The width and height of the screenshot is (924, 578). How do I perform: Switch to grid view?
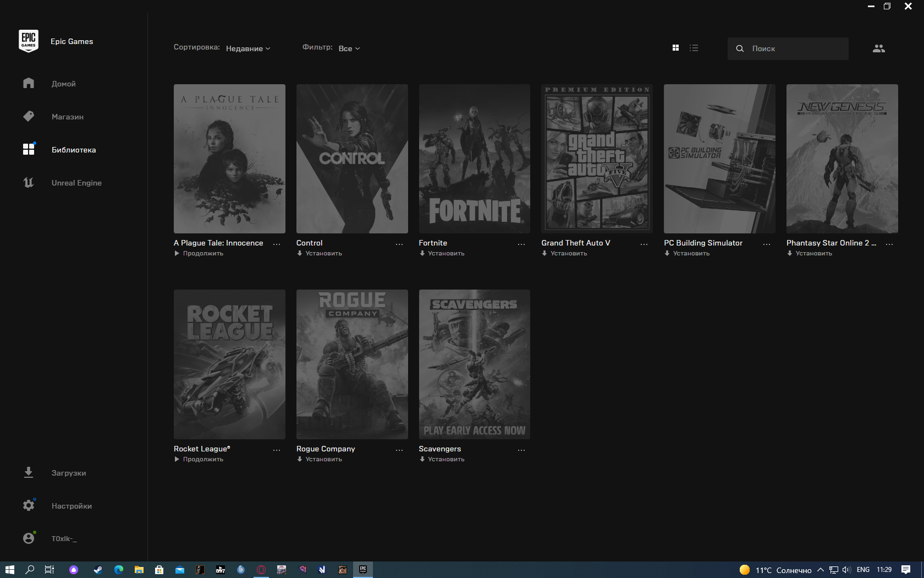(x=675, y=48)
